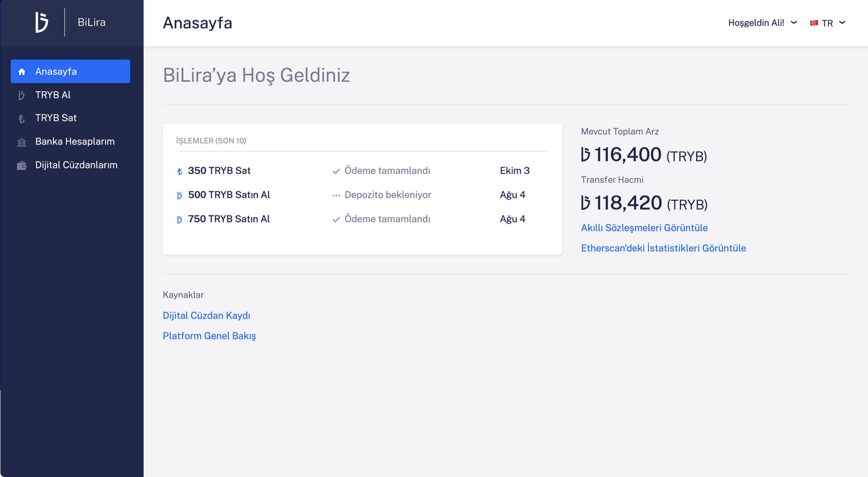868x477 pixels.
Task: Click the BiLira logo icon
Action: (42, 22)
